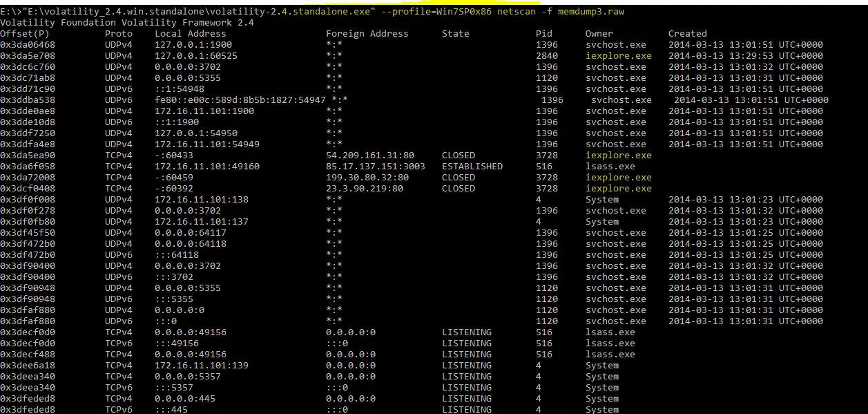
Task: Click Pid value 2840
Action: click(x=547, y=55)
